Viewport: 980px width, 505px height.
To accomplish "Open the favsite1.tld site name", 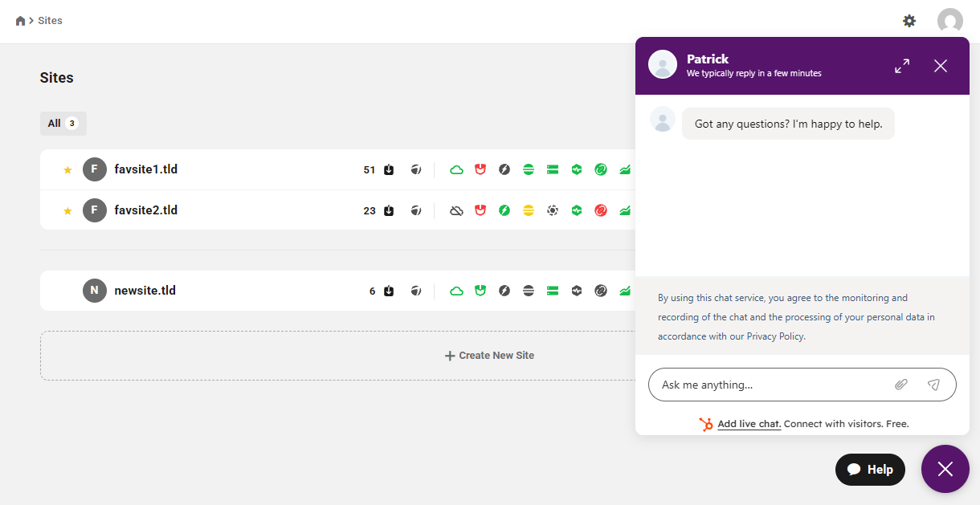I will [x=146, y=169].
